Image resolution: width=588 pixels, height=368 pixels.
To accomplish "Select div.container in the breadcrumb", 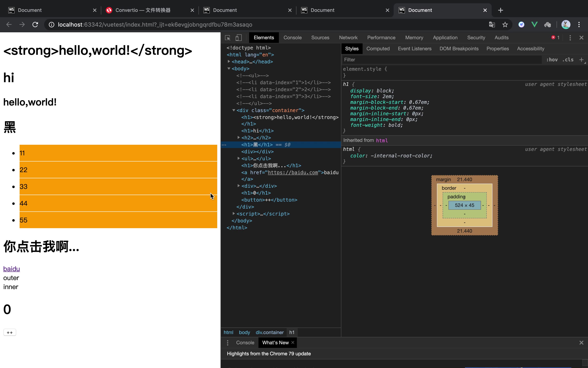I will [269, 332].
